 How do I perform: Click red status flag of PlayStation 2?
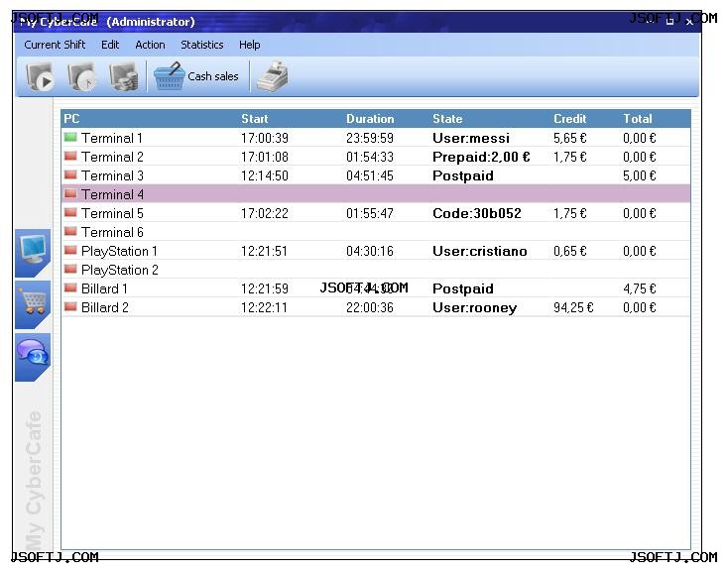click(70, 269)
